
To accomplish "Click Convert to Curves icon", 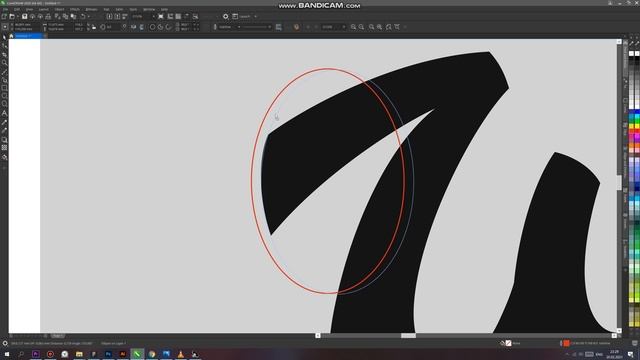I will click(296, 27).
